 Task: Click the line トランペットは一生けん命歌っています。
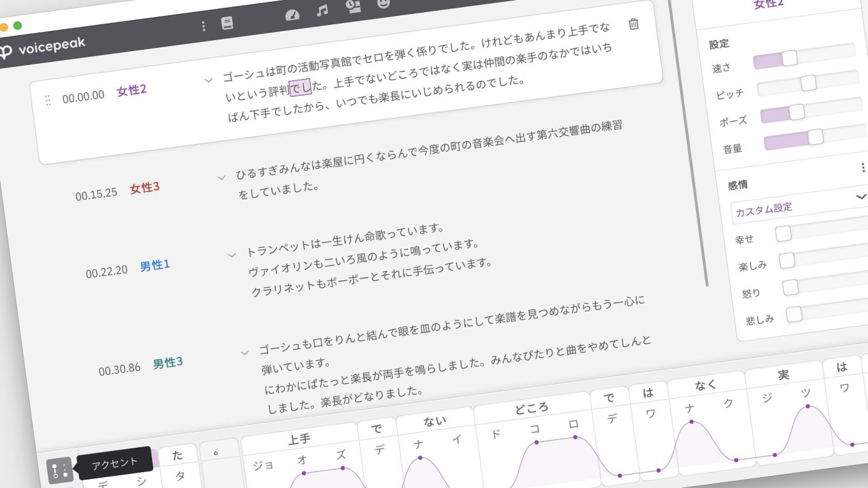point(345,239)
